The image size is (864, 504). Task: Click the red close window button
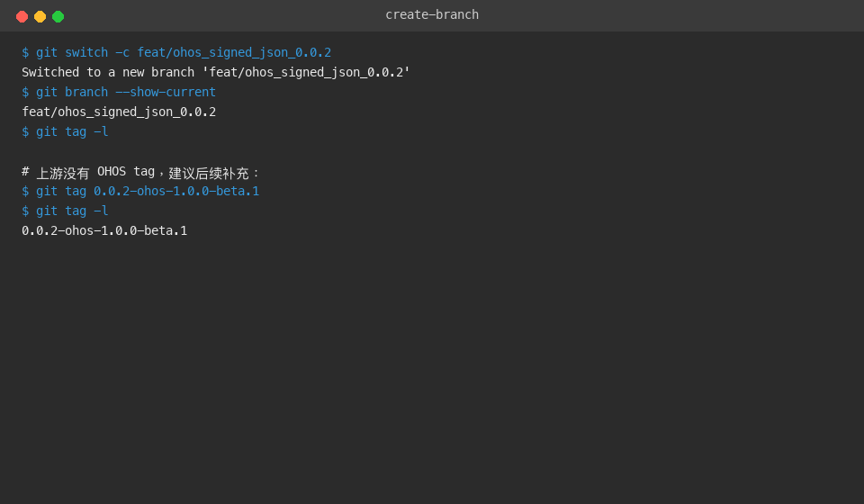point(22,16)
